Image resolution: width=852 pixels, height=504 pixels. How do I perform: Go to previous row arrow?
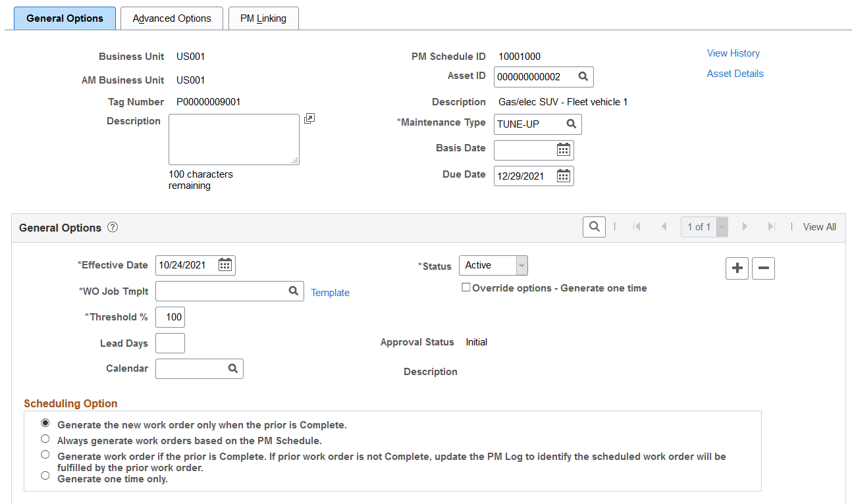click(x=663, y=226)
